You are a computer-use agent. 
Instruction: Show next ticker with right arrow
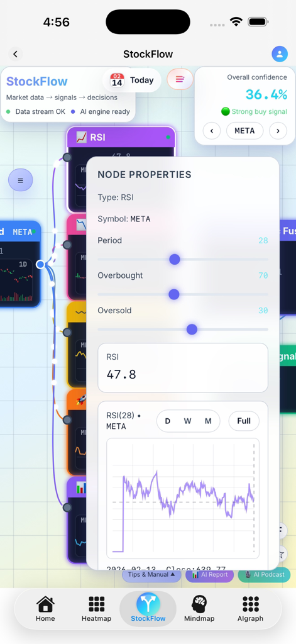click(278, 131)
